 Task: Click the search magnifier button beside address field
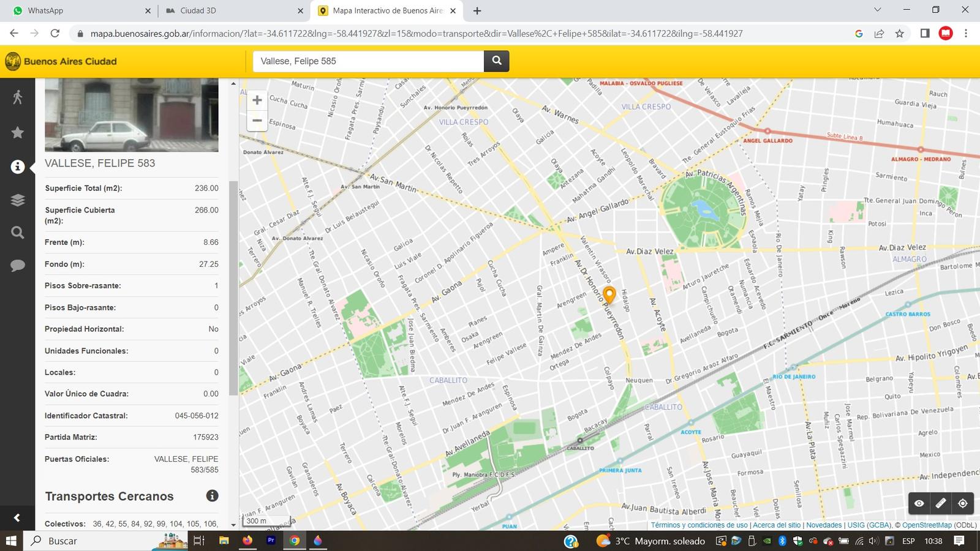tap(497, 61)
